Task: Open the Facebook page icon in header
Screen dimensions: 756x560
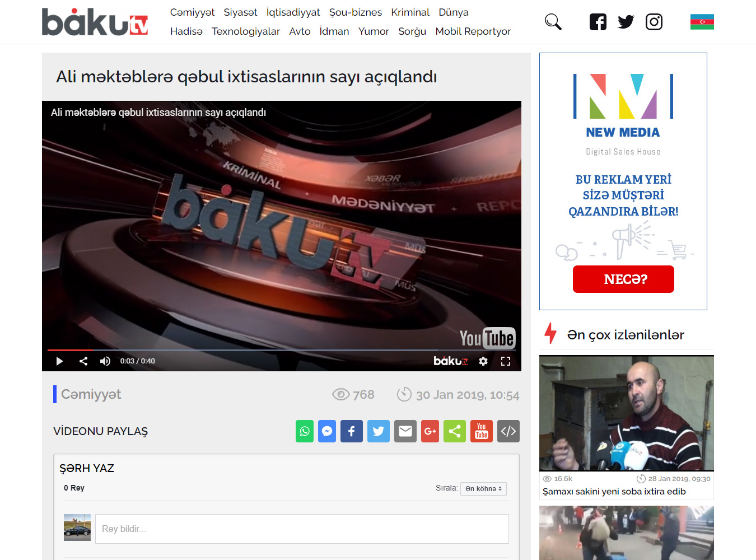Action: (598, 22)
